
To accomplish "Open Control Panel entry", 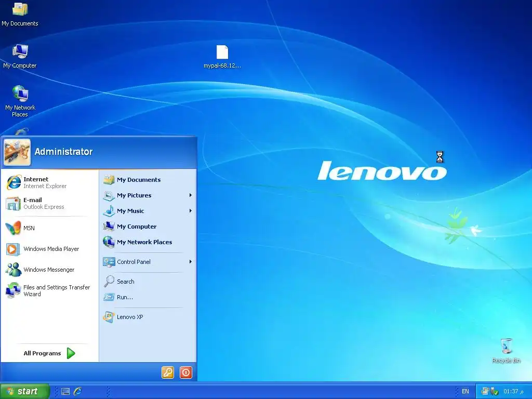I will tap(148, 262).
